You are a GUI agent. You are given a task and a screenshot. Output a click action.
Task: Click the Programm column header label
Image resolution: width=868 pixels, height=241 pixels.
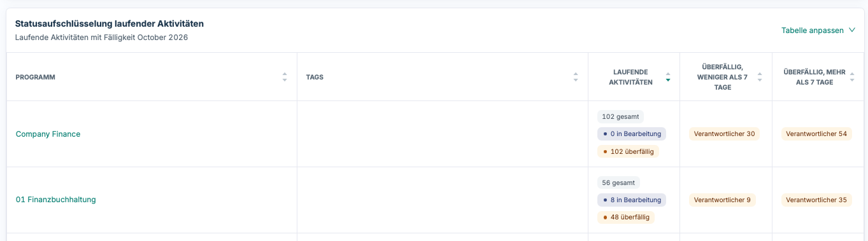[36, 77]
